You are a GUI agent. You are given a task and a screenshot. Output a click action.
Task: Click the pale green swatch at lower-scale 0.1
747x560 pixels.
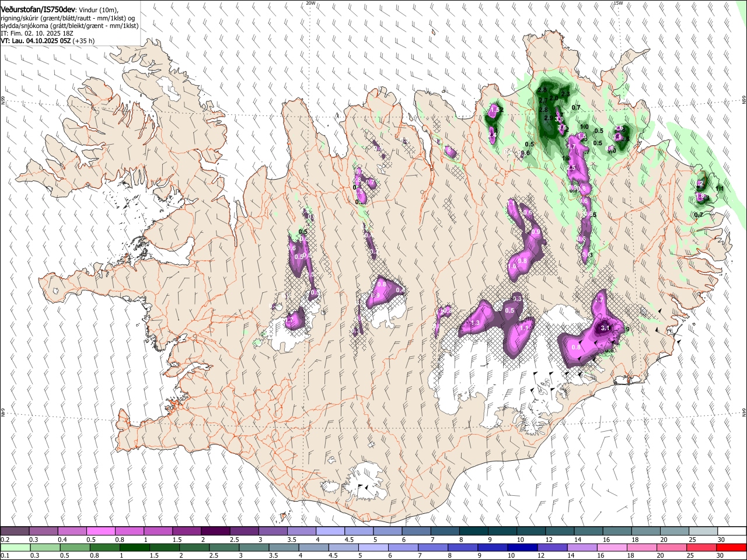(15, 548)
